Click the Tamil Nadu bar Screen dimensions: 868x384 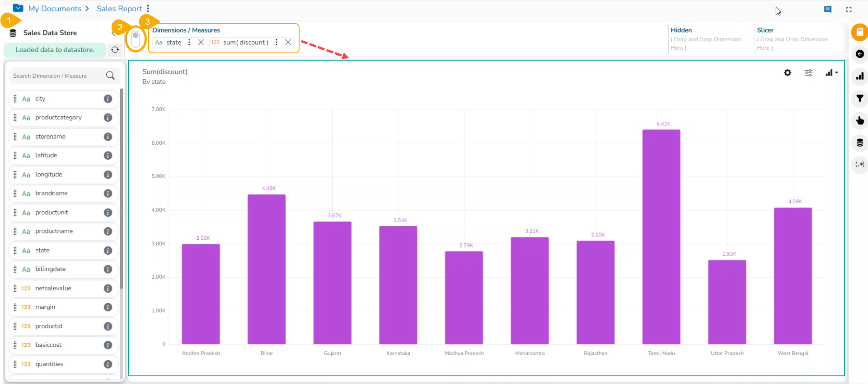662,237
